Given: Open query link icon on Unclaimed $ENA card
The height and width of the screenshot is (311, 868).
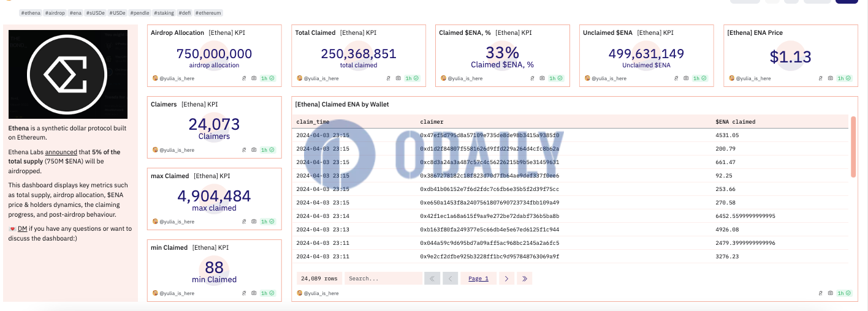Looking at the screenshot, I should [677, 78].
